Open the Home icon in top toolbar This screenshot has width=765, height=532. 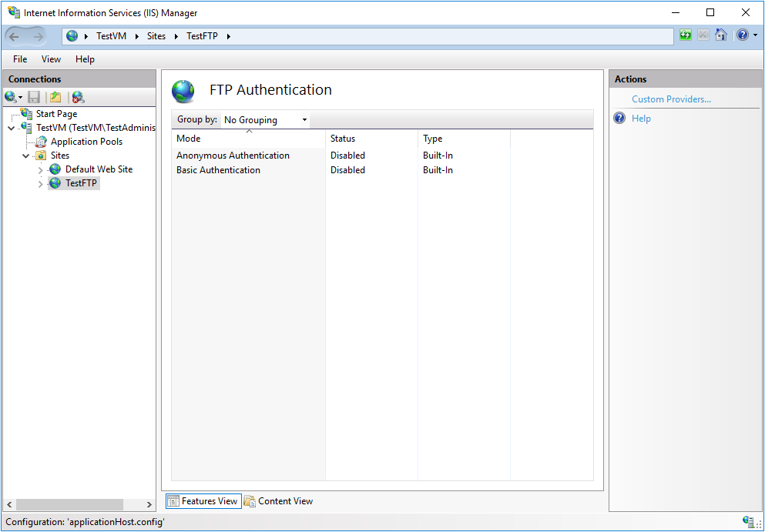[720, 35]
